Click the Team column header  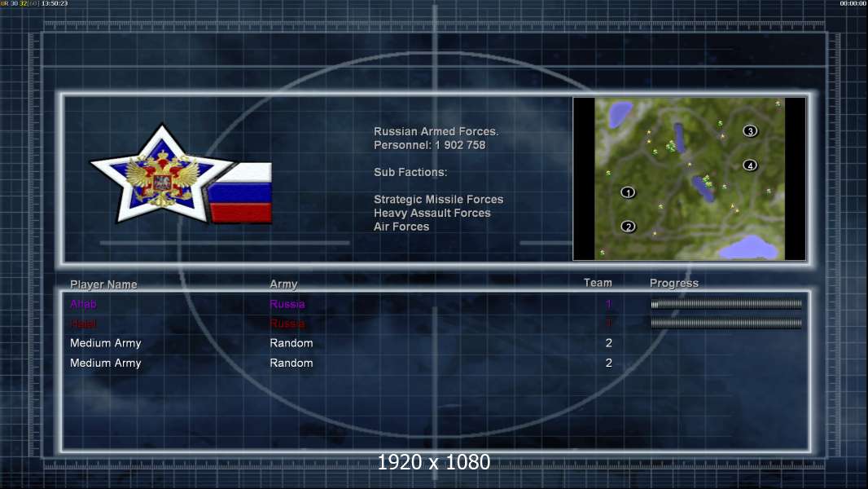coord(598,283)
